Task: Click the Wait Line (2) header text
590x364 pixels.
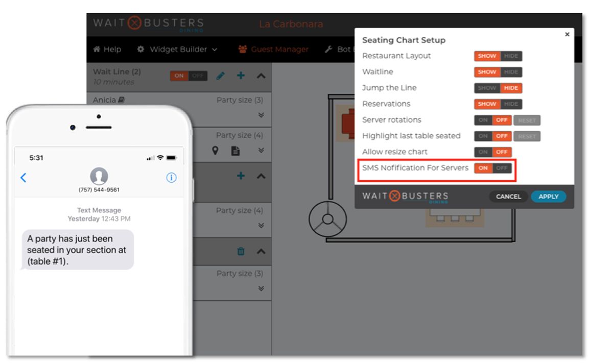Action: [117, 71]
